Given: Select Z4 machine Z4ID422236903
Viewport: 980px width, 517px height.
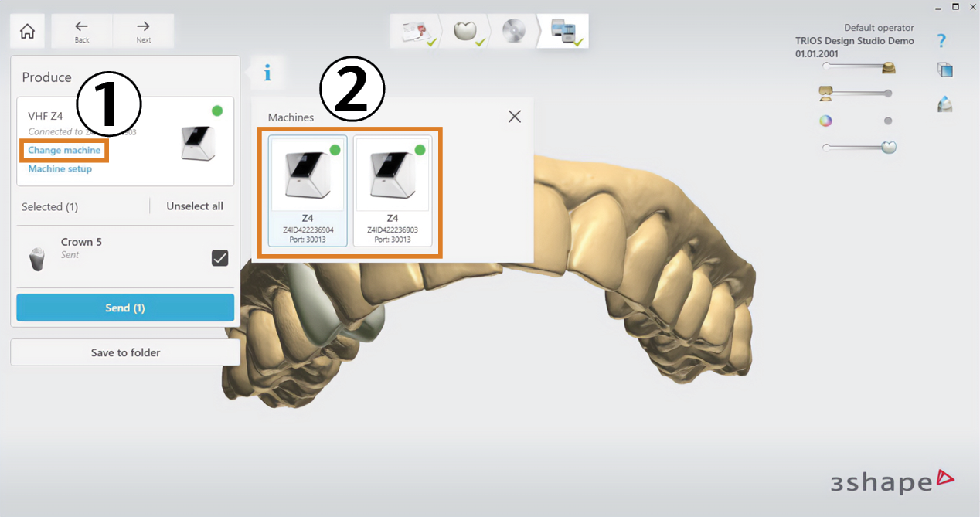Looking at the screenshot, I should 393,191.
